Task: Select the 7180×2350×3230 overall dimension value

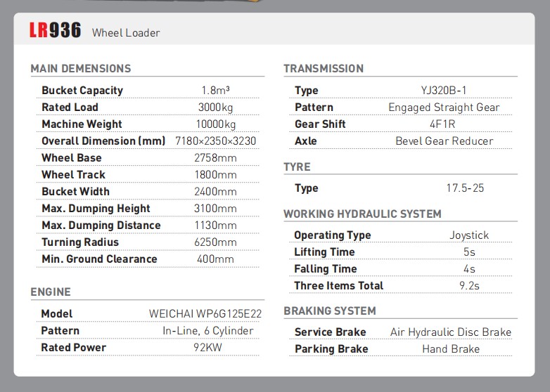Action: click(215, 141)
